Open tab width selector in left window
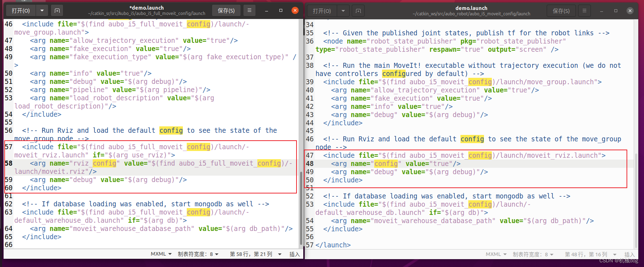 (198, 254)
